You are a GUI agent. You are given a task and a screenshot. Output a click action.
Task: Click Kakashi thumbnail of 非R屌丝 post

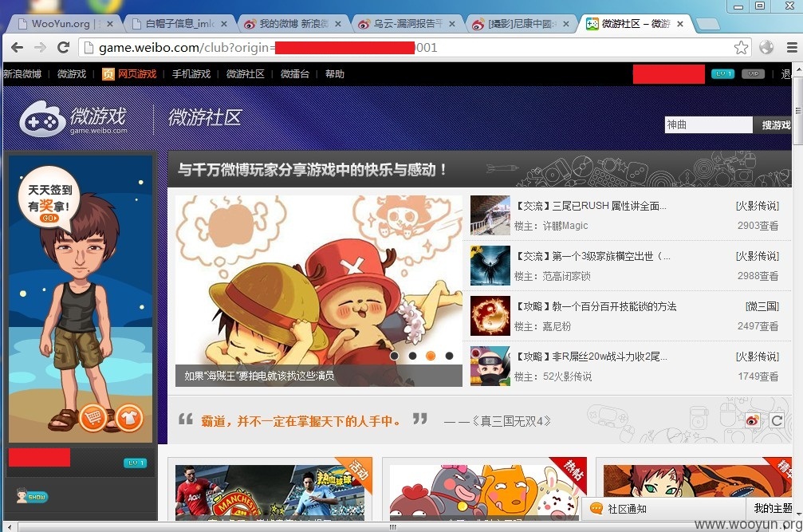(x=490, y=366)
